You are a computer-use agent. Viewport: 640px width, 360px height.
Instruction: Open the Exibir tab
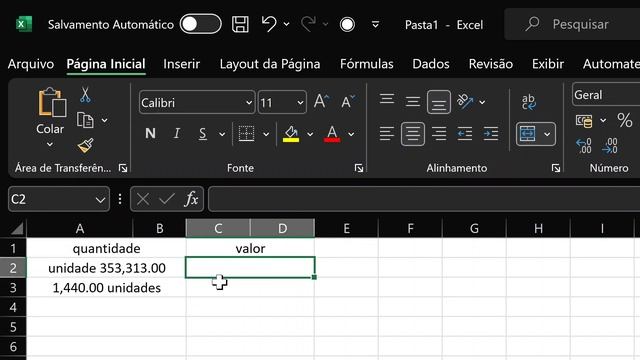[x=548, y=64]
